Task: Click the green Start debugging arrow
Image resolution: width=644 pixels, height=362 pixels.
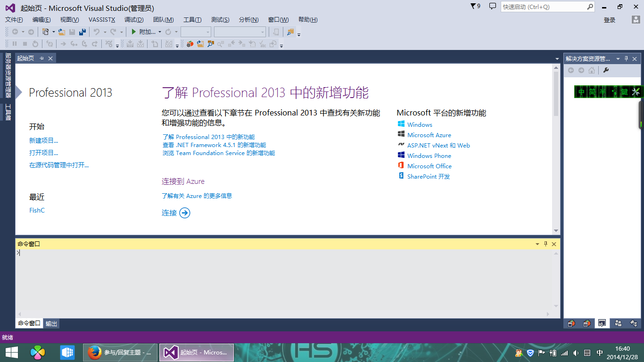Action: click(134, 32)
